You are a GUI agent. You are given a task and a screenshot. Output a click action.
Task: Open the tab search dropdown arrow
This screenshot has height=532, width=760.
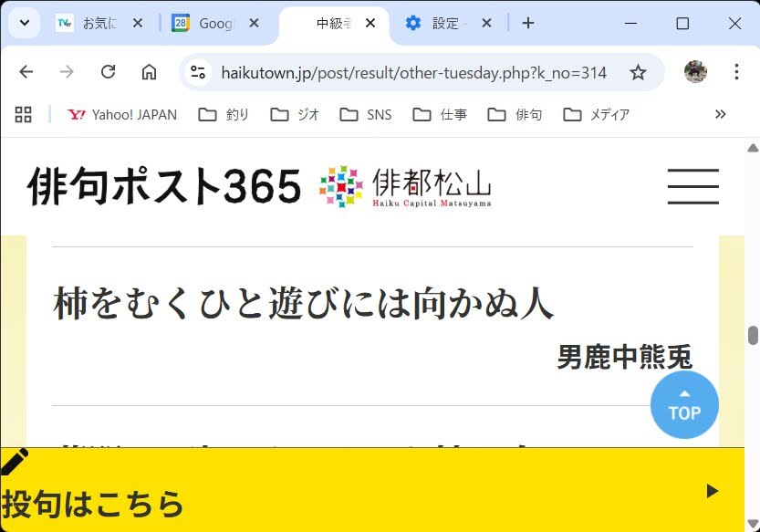[25, 23]
